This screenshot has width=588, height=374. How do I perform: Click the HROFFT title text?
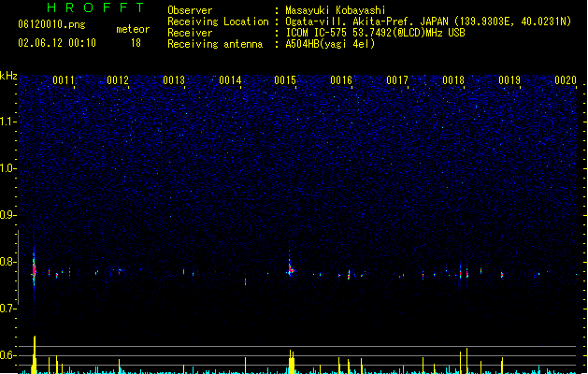click(95, 7)
